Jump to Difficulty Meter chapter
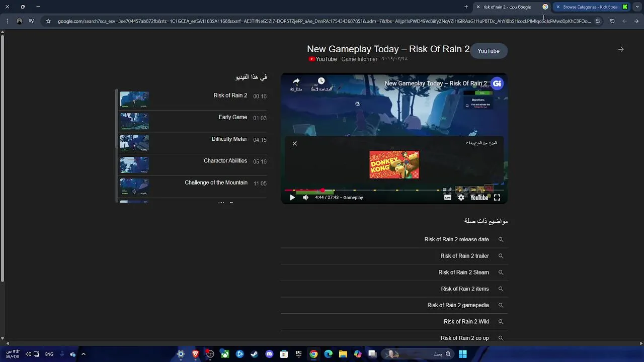Screen dimensions: 644x362 [193, 143]
